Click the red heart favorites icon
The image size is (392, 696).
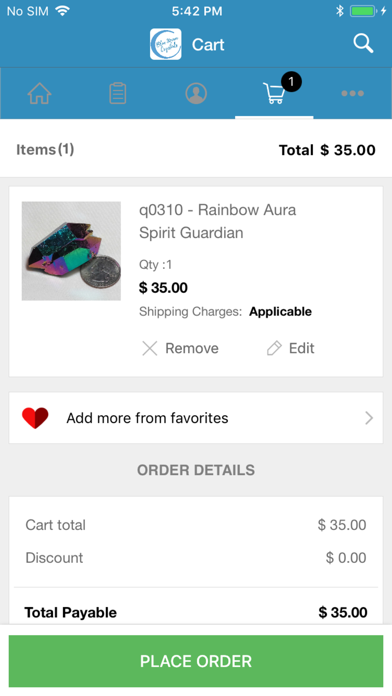coord(35,418)
